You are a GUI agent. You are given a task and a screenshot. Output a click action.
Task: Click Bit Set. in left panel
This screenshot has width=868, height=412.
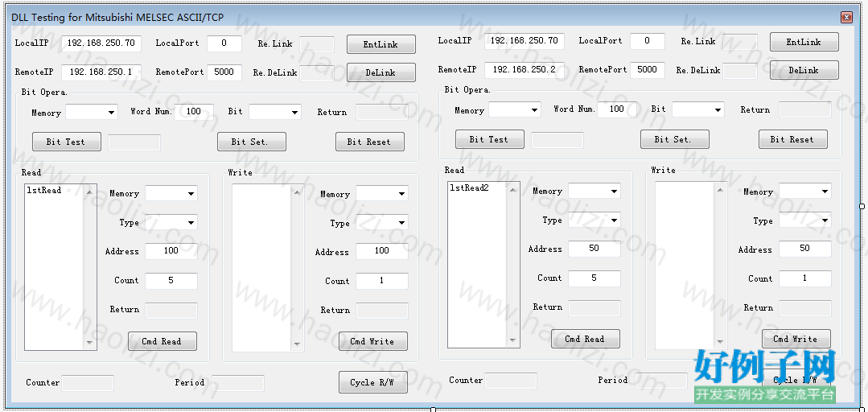(251, 142)
